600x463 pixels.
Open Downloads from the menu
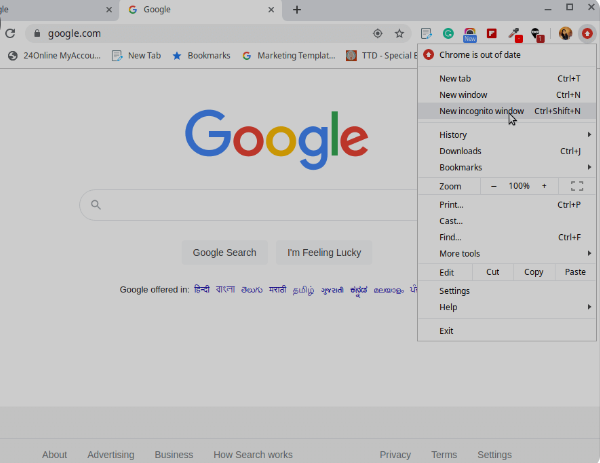pos(507,151)
